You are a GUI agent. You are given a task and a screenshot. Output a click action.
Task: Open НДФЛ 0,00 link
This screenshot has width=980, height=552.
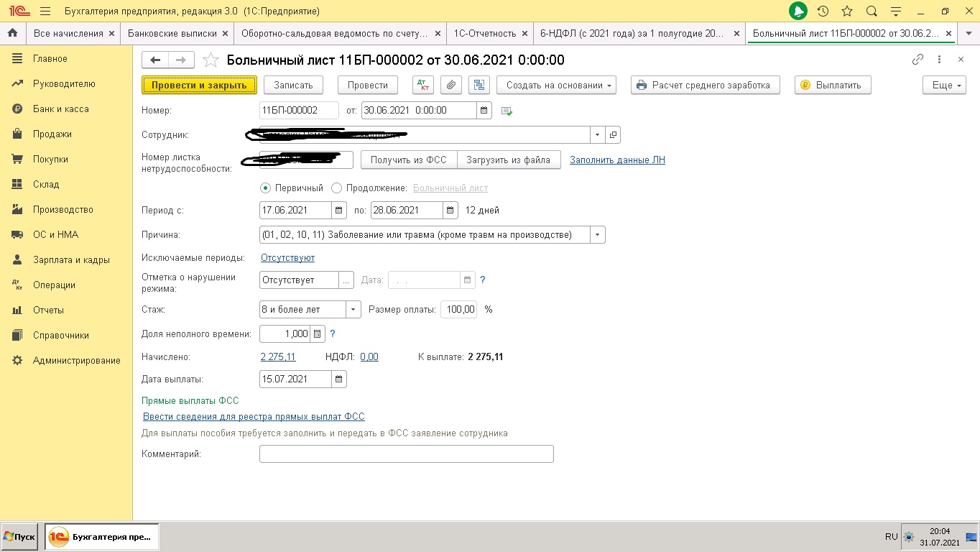(369, 357)
